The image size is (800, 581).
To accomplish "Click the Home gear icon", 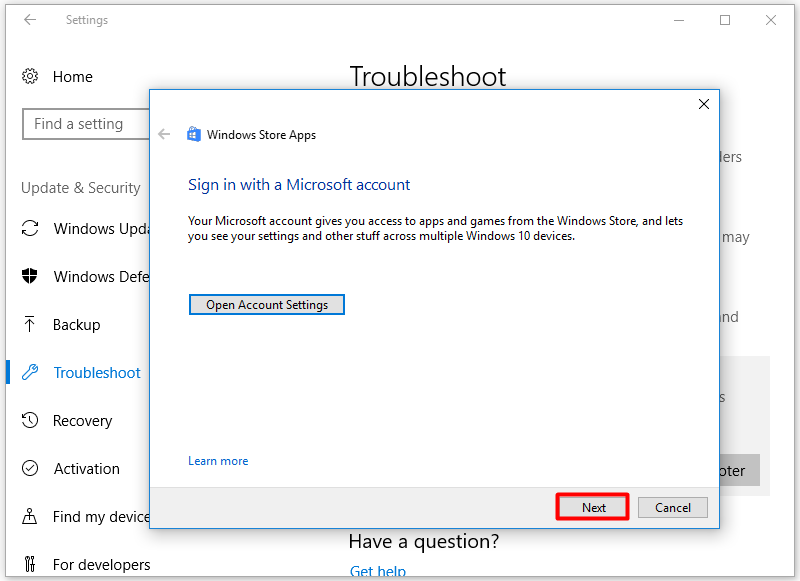I will coord(30,77).
